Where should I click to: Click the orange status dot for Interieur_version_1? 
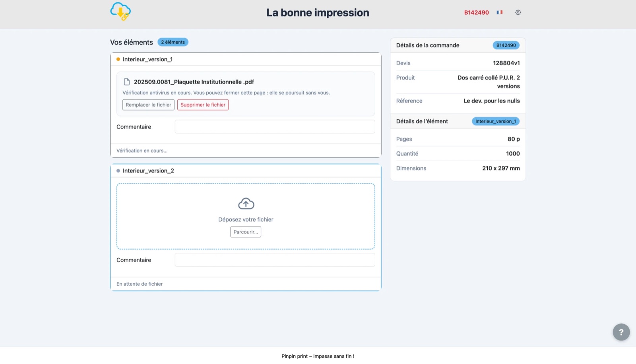click(x=118, y=59)
